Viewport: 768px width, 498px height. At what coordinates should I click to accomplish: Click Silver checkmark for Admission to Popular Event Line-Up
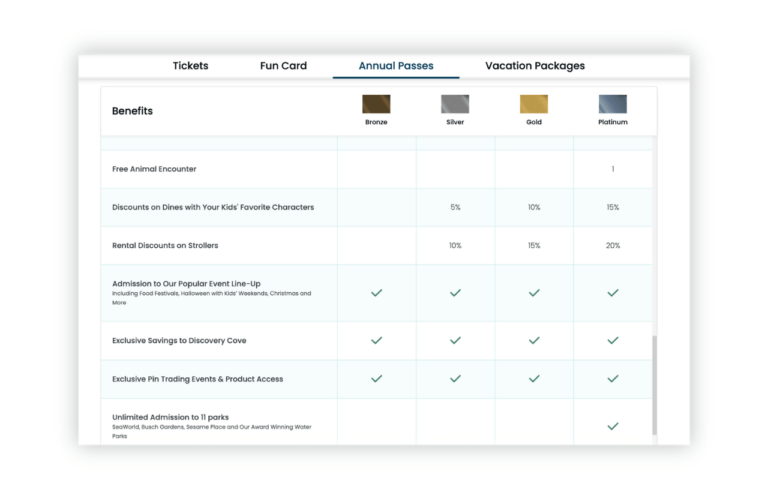(455, 293)
